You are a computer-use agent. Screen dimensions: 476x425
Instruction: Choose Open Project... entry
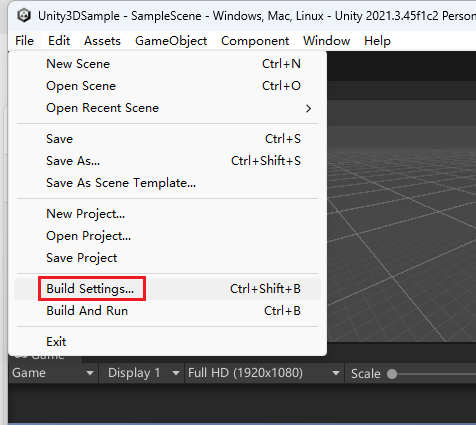coord(167,236)
